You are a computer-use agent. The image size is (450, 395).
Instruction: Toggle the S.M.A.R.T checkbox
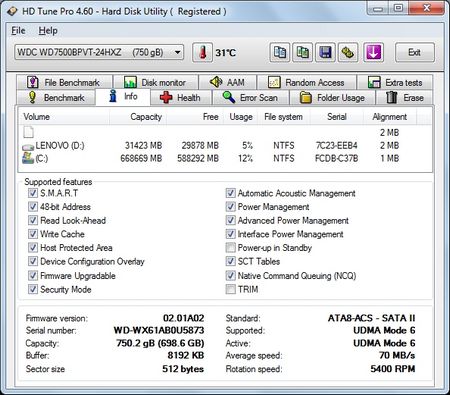(x=33, y=193)
